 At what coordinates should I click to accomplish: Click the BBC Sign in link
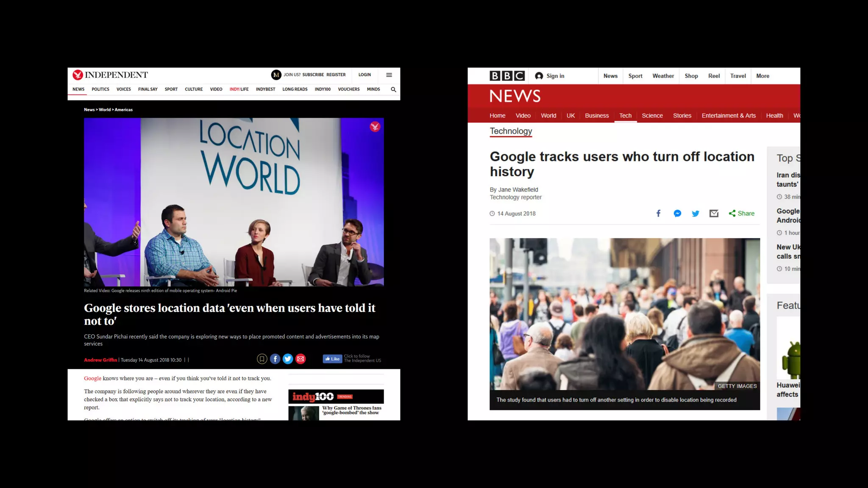pyautogui.click(x=550, y=76)
